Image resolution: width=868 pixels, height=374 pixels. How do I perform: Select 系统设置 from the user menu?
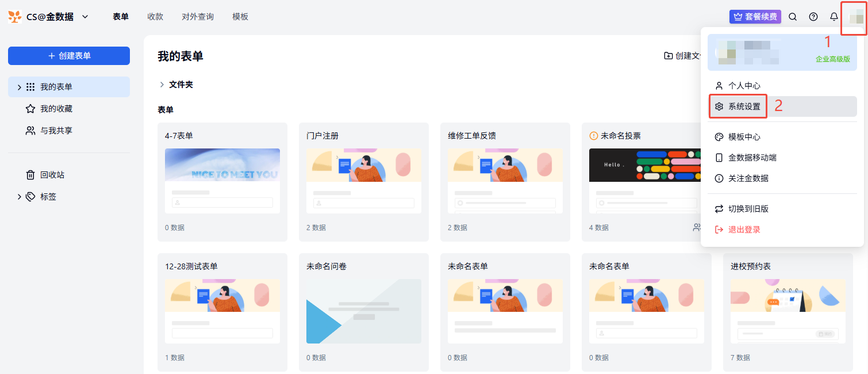click(x=744, y=106)
